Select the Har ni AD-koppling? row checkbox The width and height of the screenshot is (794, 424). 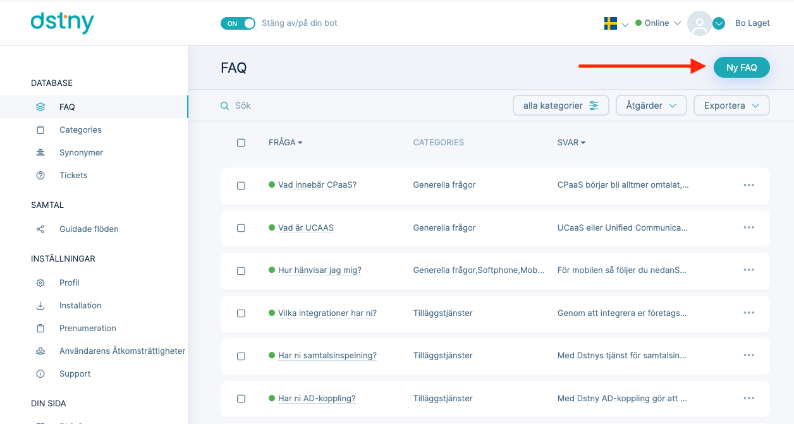[241, 399]
